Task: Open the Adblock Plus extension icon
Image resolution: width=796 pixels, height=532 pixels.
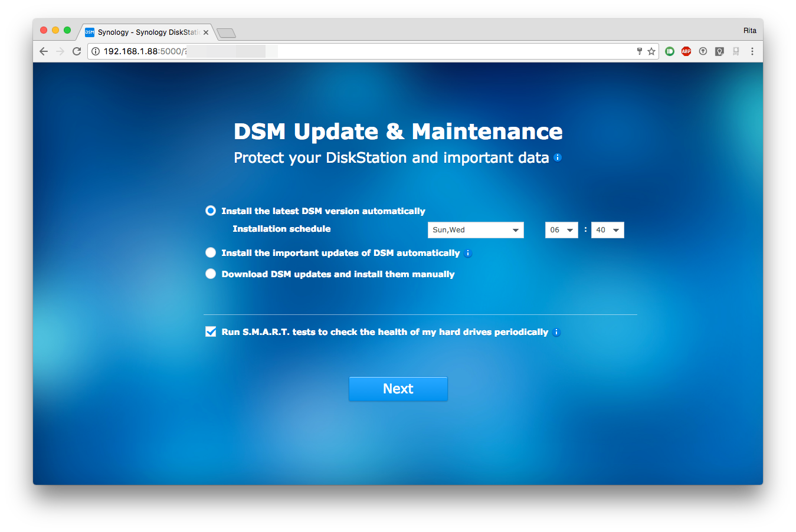Action: (686, 51)
